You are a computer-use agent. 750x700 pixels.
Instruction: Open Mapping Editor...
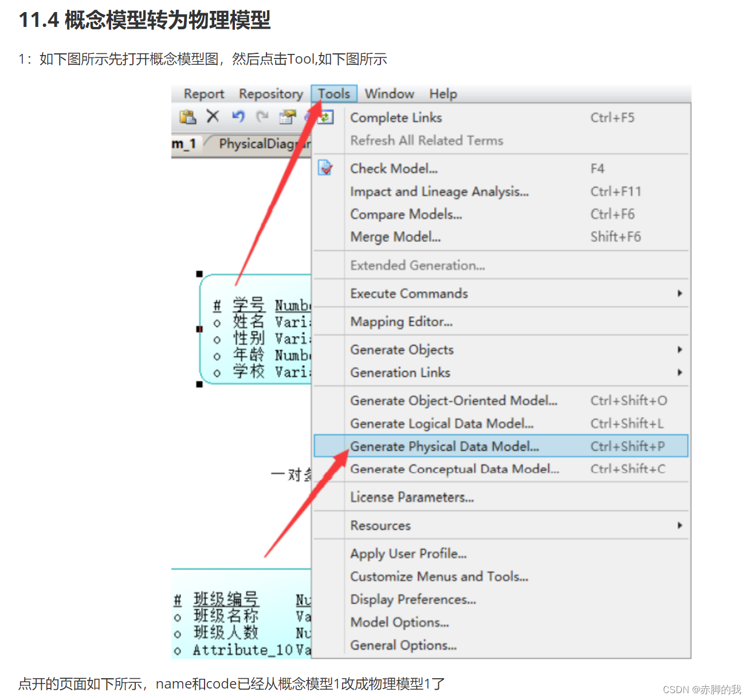click(x=500, y=322)
